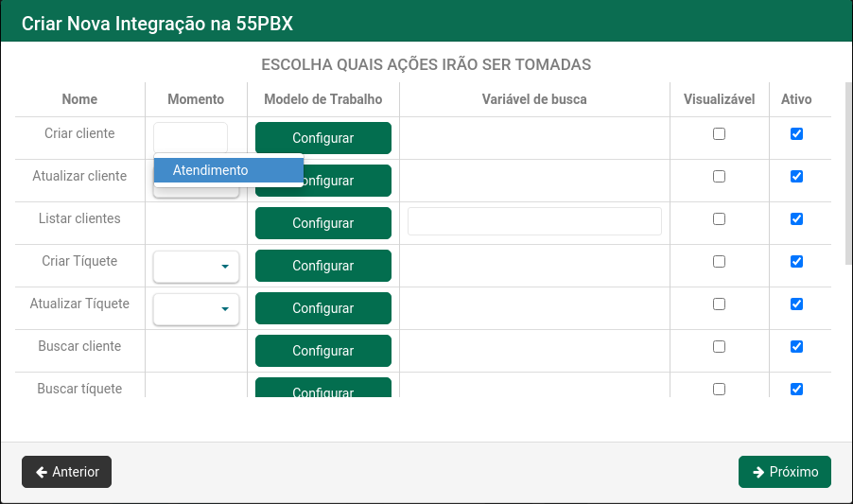Click the Ativo column header

[796, 99]
